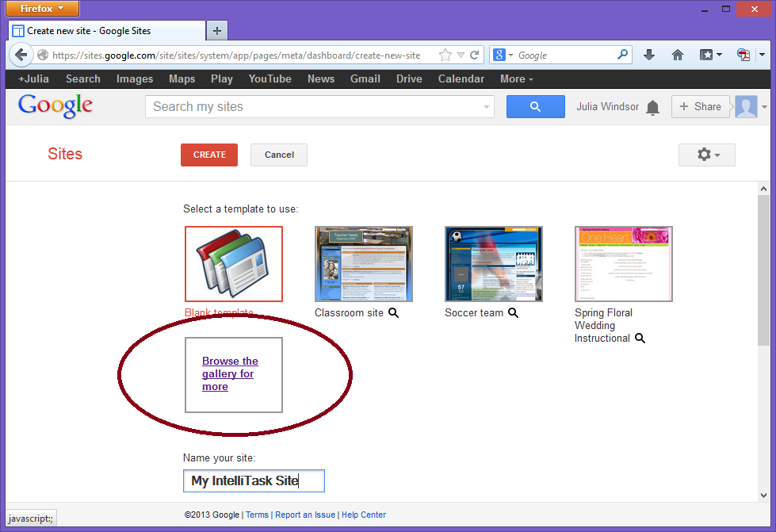Click the magnifier in Firefox search bar
Viewport: 776px width, 532px height.
(622, 55)
